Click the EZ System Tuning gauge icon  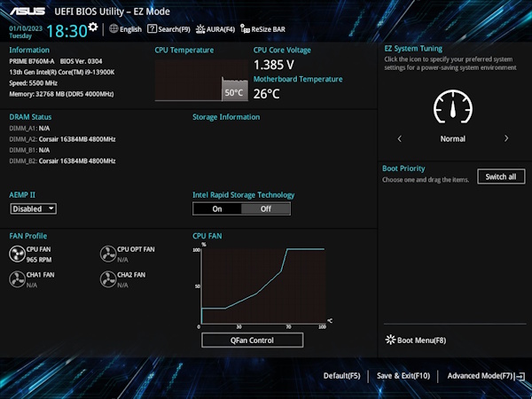(x=453, y=107)
